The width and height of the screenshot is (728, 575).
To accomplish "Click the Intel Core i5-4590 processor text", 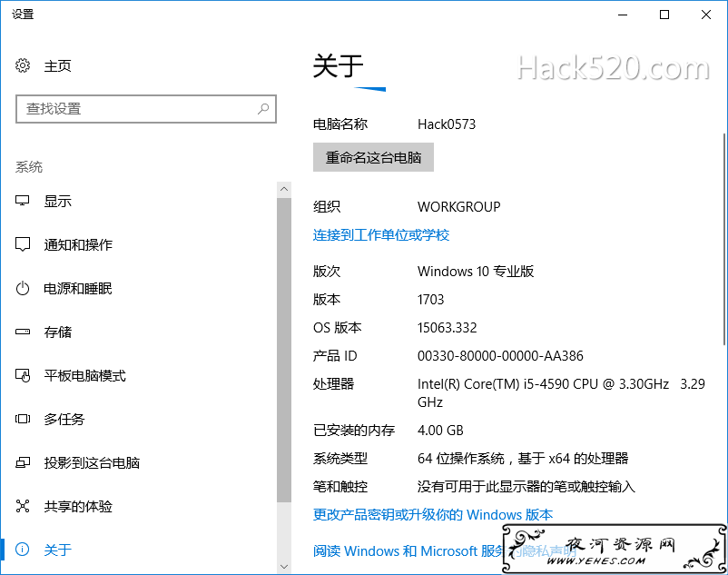I will point(561,393).
